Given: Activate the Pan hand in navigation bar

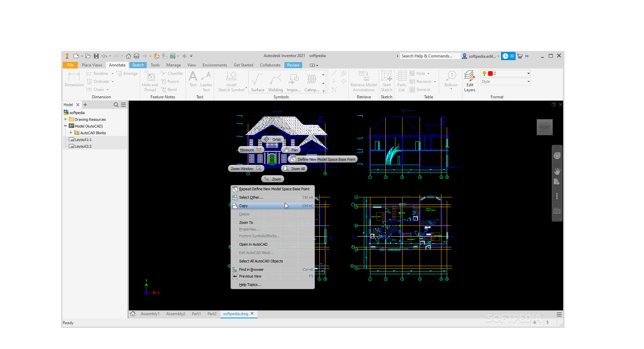Looking at the screenshot, I should (x=557, y=171).
